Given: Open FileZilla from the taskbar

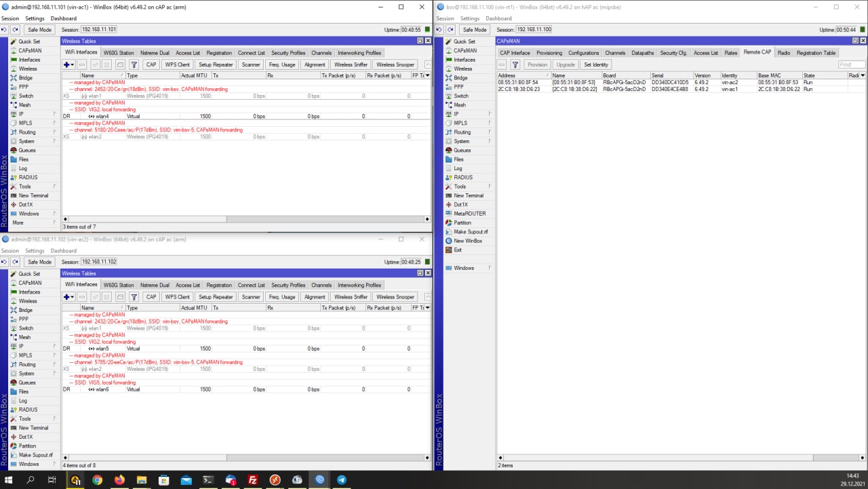Looking at the screenshot, I should (x=252, y=480).
